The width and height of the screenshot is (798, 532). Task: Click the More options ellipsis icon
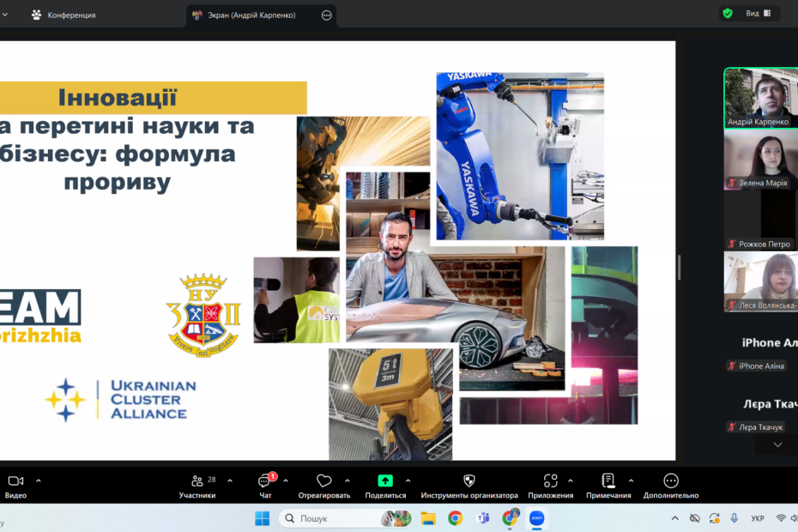(x=671, y=481)
